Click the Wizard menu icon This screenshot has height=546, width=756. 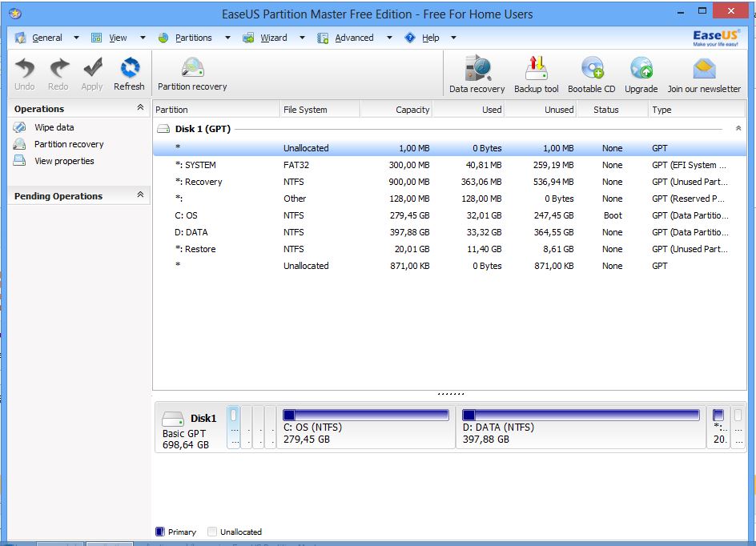coord(248,38)
